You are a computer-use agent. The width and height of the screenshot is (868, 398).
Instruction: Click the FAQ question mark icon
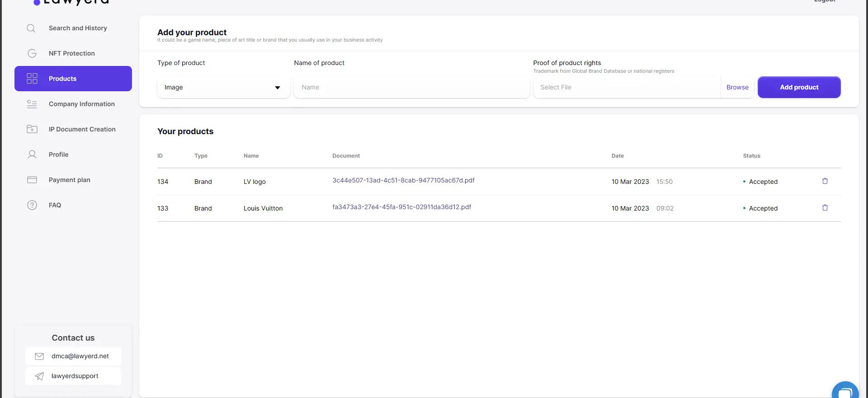click(x=32, y=205)
